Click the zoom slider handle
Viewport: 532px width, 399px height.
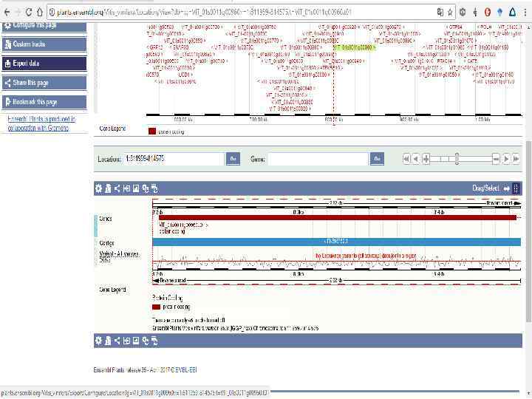[457, 158]
